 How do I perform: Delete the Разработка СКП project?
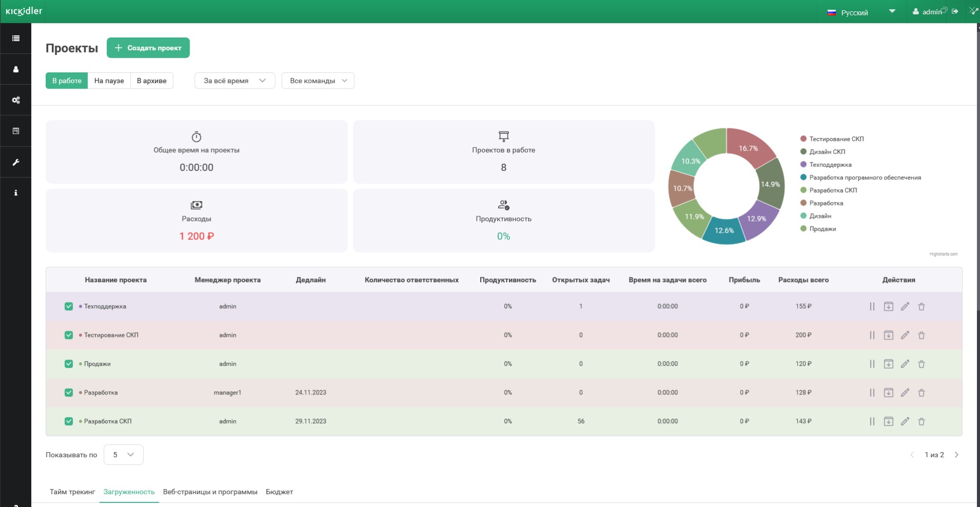pos(921,422)
